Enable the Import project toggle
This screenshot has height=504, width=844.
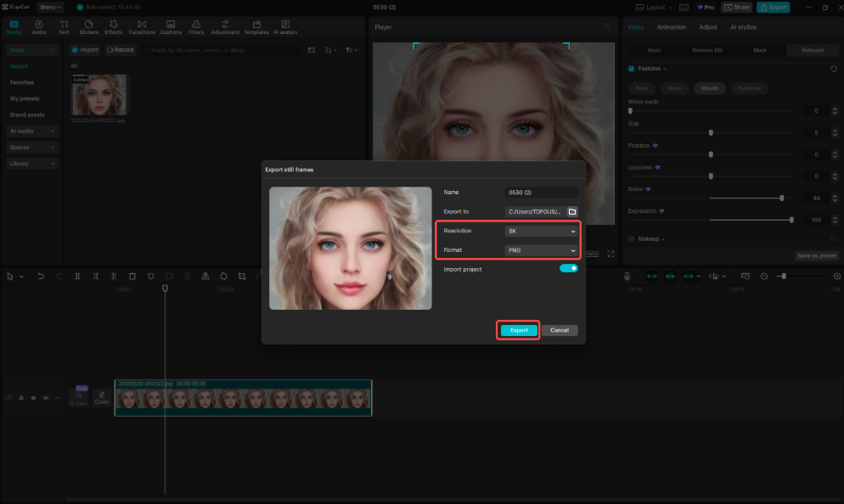tap(570, 266)
